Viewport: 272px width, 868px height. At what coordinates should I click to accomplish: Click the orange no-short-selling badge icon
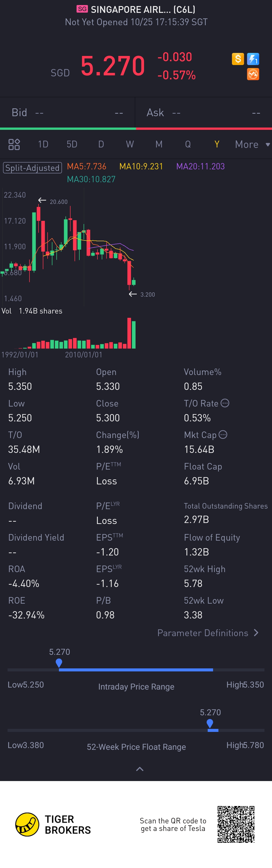253,74
